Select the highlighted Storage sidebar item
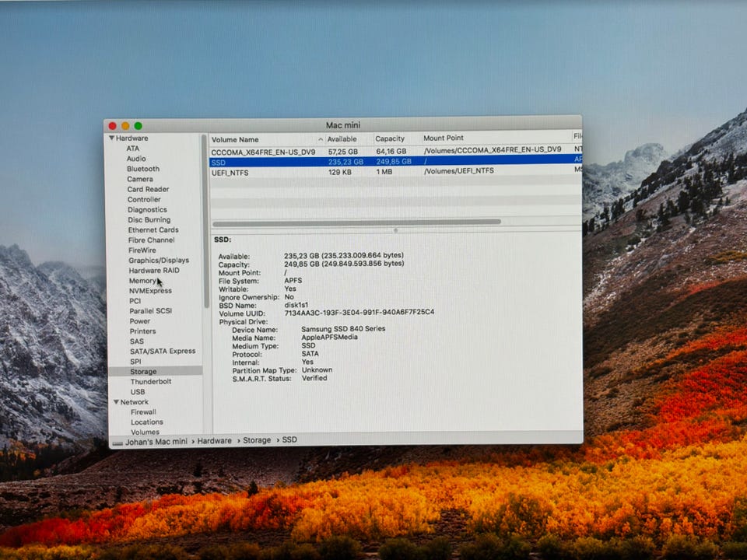 point(156,372)
